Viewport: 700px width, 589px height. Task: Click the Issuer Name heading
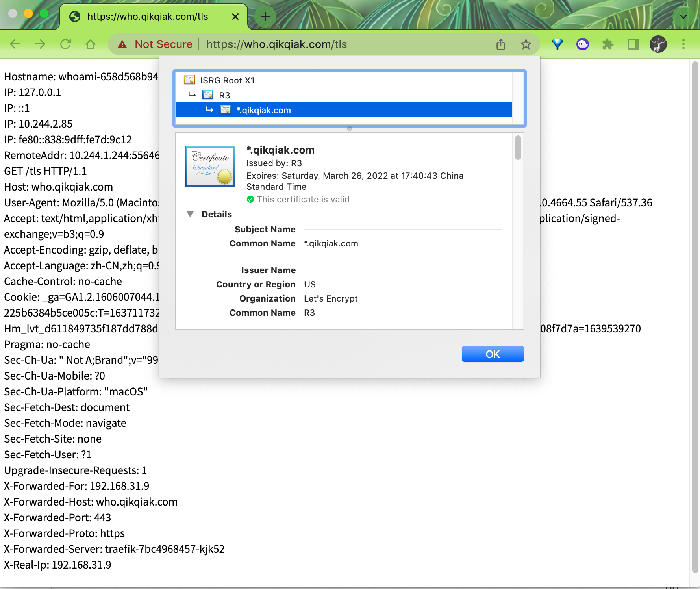point(269,270)
